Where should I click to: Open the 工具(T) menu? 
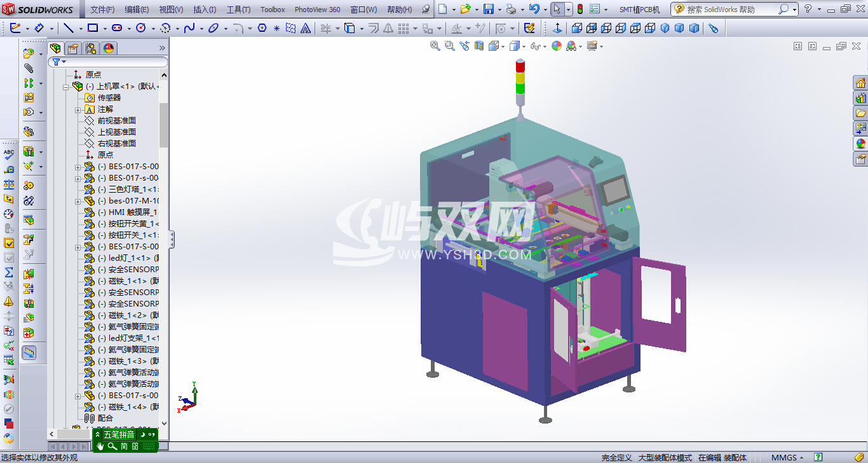click(238, 10)
